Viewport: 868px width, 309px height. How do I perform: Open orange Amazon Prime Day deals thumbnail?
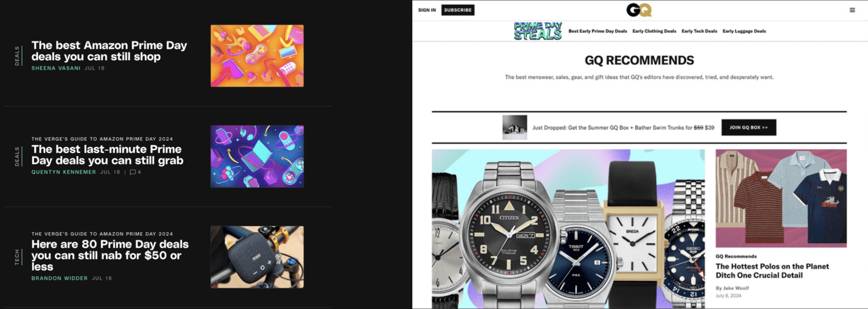point(257,56)
